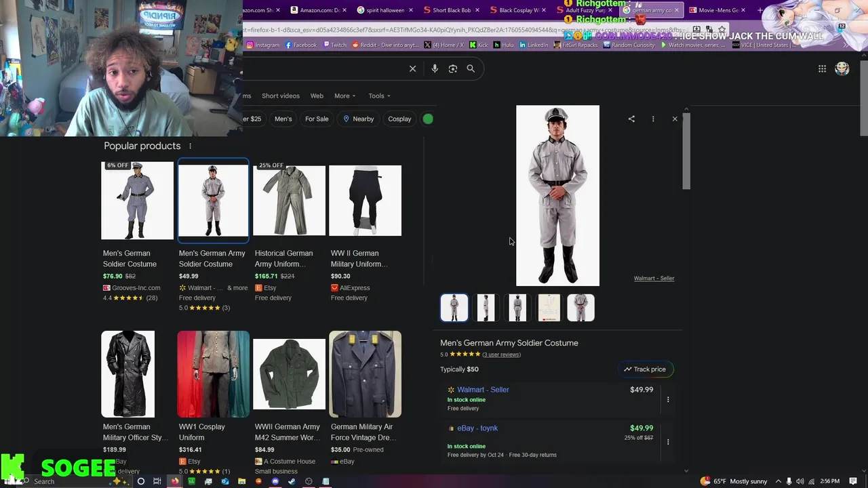Apply the Men's filter chip
The width and height of the screenshot is (868, 488).
pyautogui.click(x=283, y=119)
